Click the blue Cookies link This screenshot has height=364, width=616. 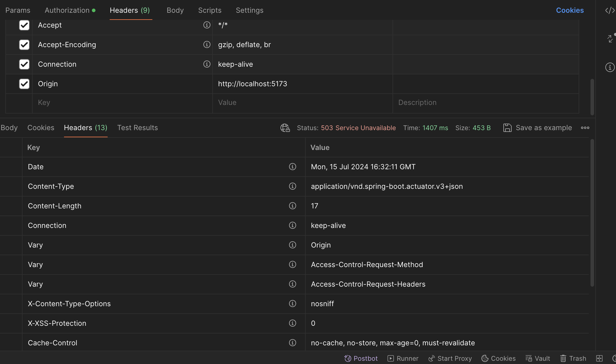tap(569, 10)
